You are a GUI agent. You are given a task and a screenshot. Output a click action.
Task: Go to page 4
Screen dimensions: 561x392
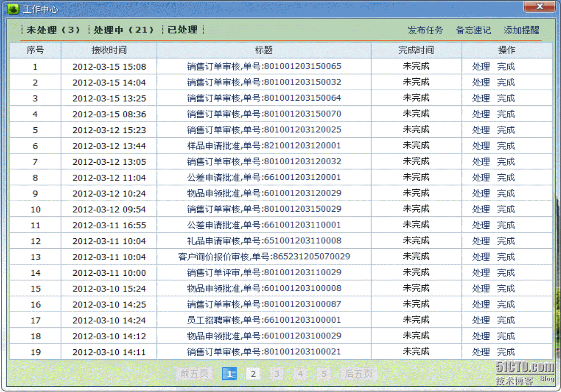[300, 374]
